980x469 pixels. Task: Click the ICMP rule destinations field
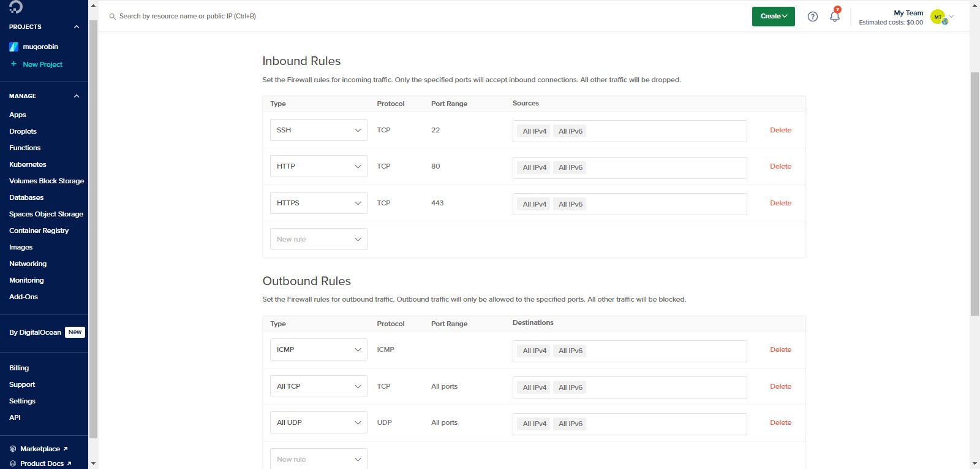630,351
